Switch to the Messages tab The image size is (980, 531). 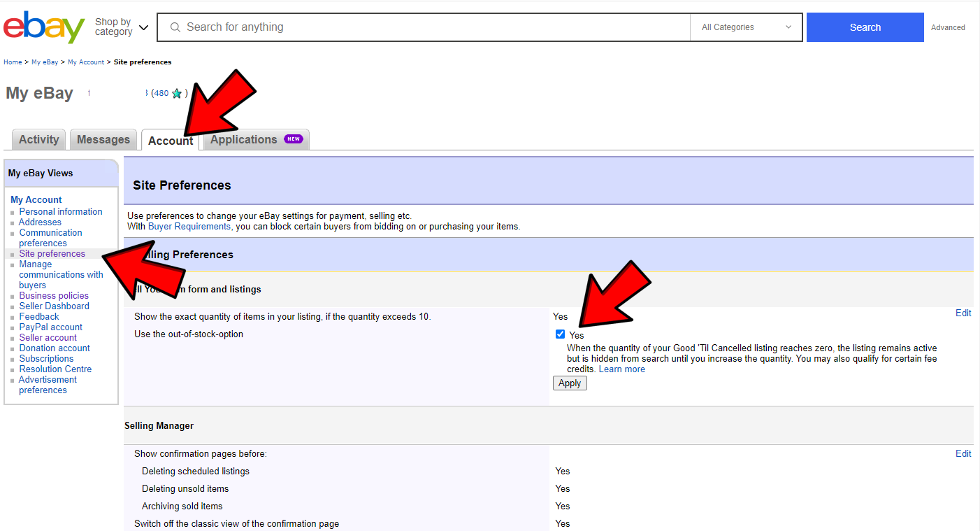click(x=103, y=139)
